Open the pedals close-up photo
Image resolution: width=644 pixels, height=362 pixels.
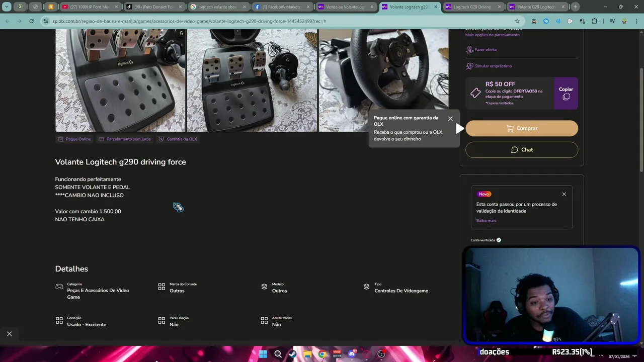point(120,80)
